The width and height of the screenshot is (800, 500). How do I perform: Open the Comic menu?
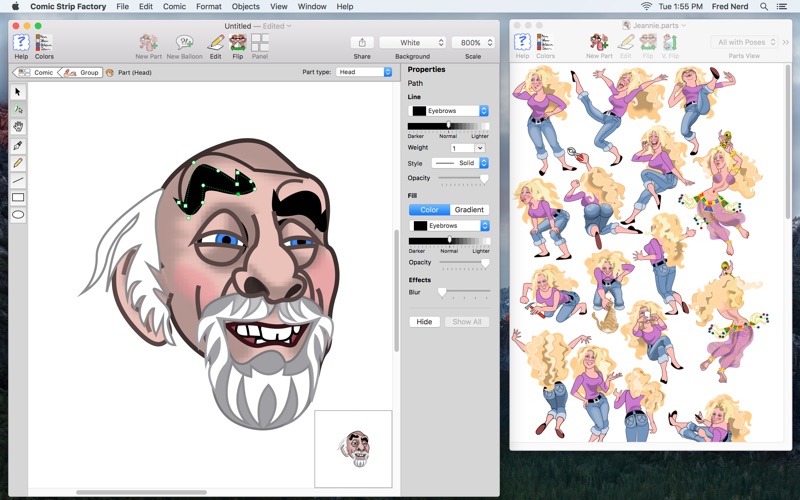[174, 7]
